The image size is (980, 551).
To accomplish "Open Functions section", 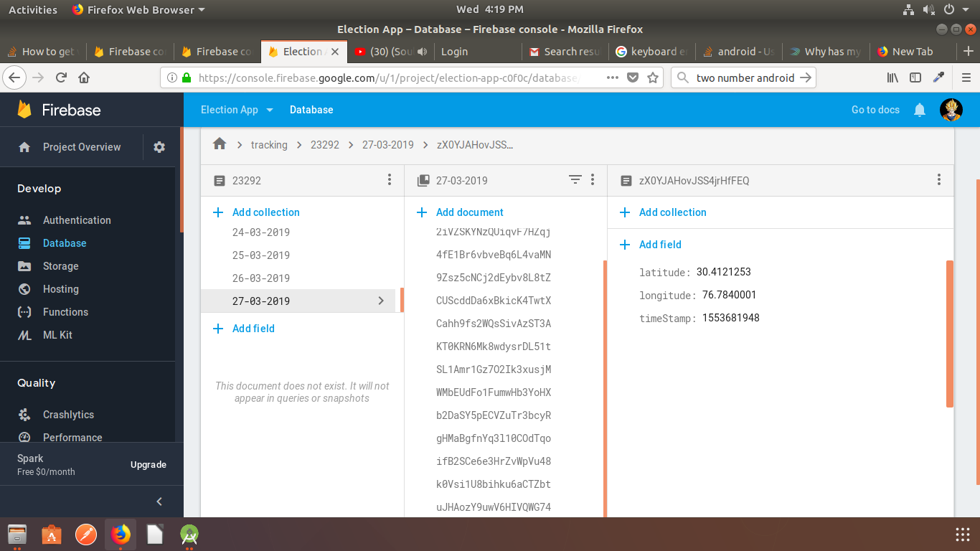I will [x=65, y=312].
